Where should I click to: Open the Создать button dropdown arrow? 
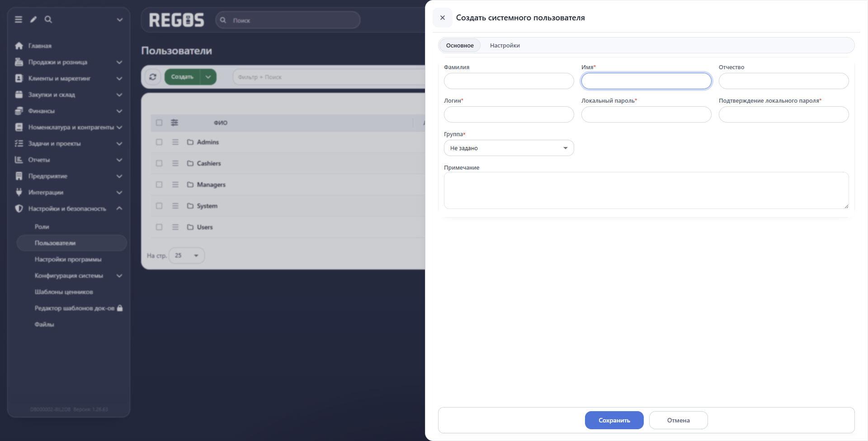pyautogui.click(x=208, y=77)
